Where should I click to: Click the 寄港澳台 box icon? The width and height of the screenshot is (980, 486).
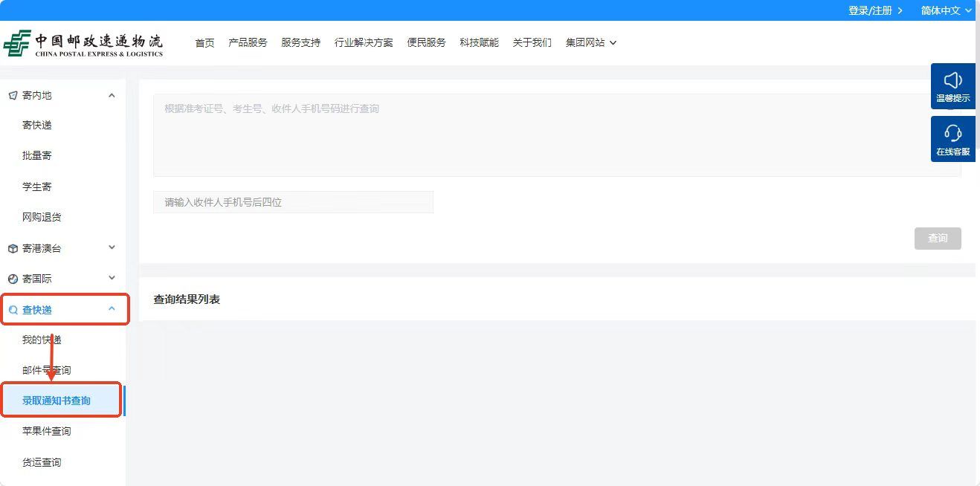(x=13, y=248)
